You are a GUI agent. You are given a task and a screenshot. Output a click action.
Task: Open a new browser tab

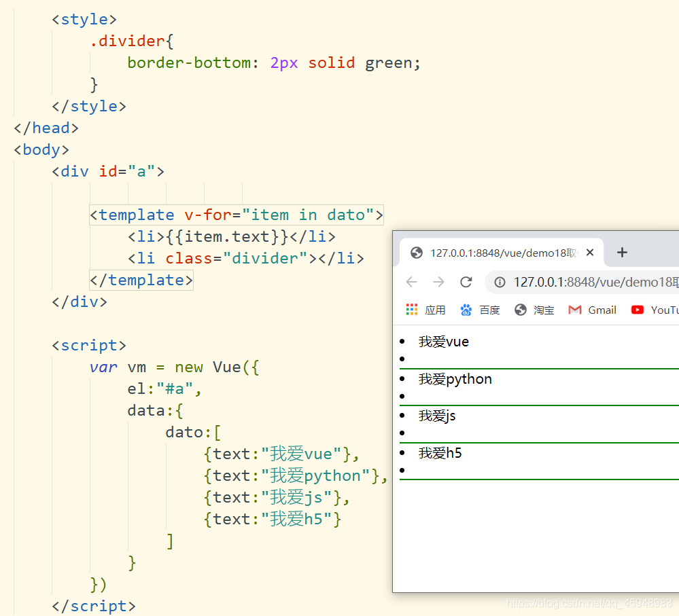click(x=622, y=252)
